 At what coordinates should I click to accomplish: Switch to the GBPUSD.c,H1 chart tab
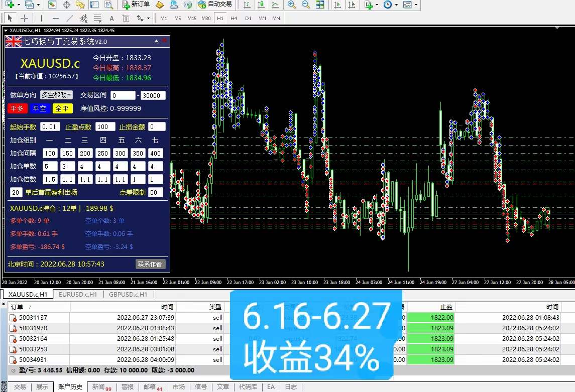click(128, 294)
